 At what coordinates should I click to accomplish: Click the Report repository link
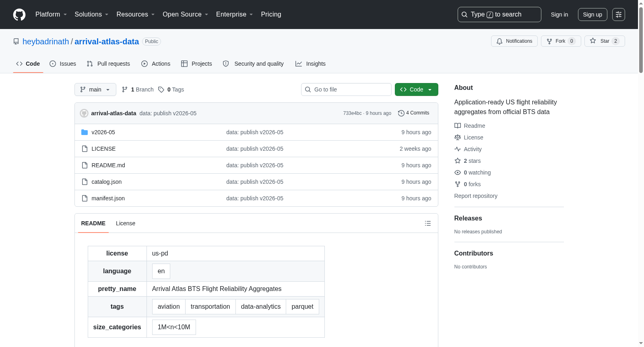click(x=476, y=196)
